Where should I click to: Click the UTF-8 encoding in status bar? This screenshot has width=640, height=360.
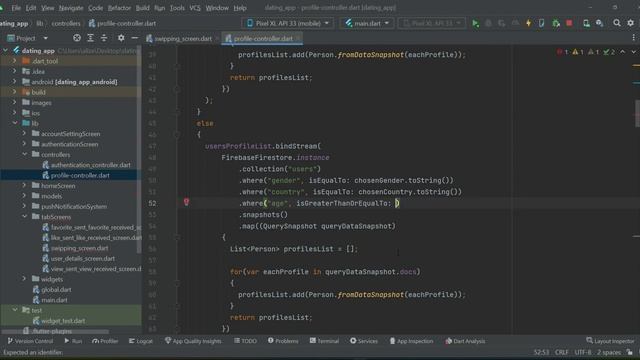pos(583,352)
